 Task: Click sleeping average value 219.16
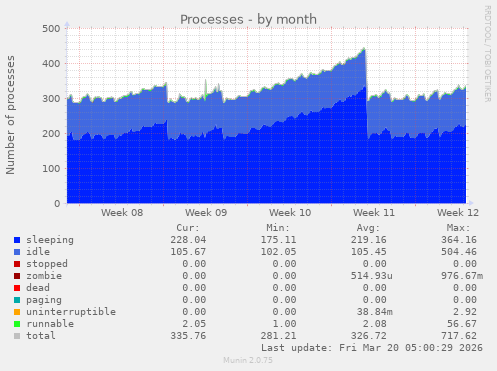[368, 240]
